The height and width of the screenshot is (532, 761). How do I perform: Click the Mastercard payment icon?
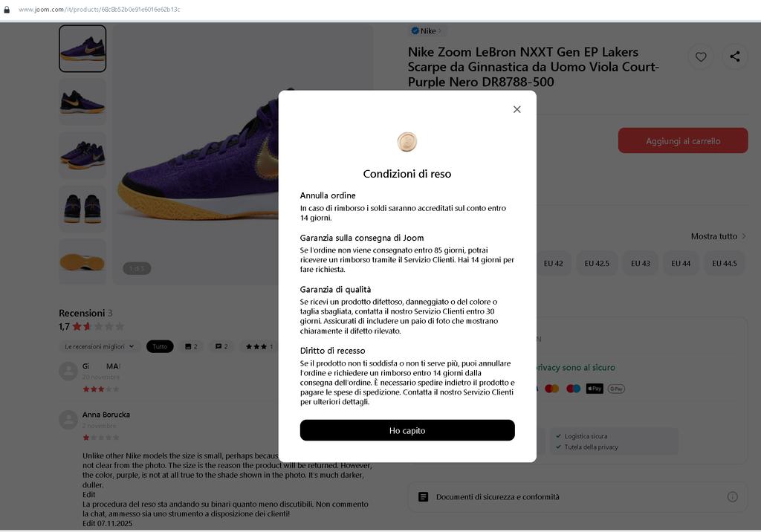[551, 389]
